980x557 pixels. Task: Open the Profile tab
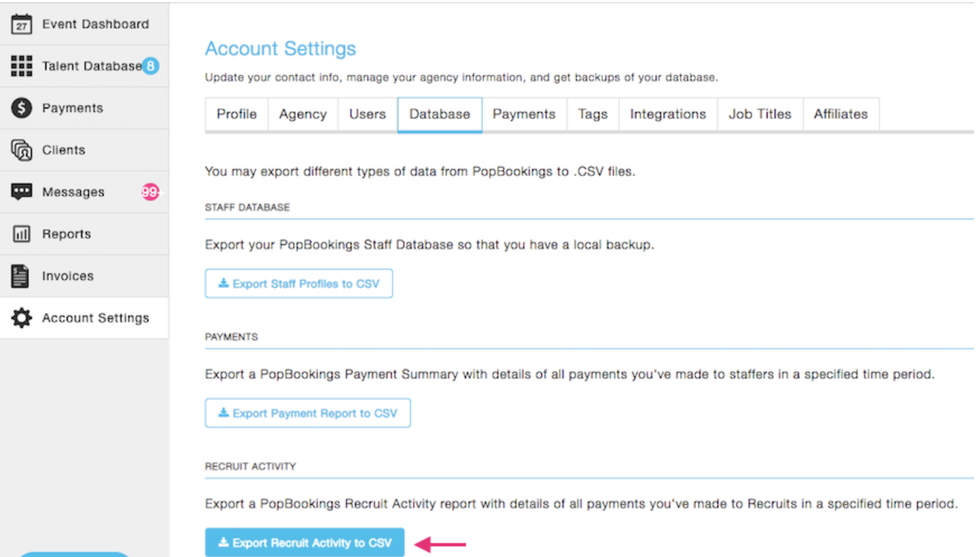tap(236, 114)
